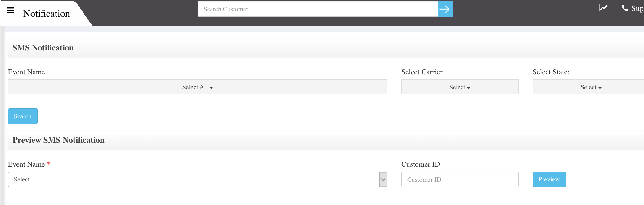This screenshot has width=644, height=205.
Task: Expand the Preview Event Name select box
Action: [x=198, y=180]
